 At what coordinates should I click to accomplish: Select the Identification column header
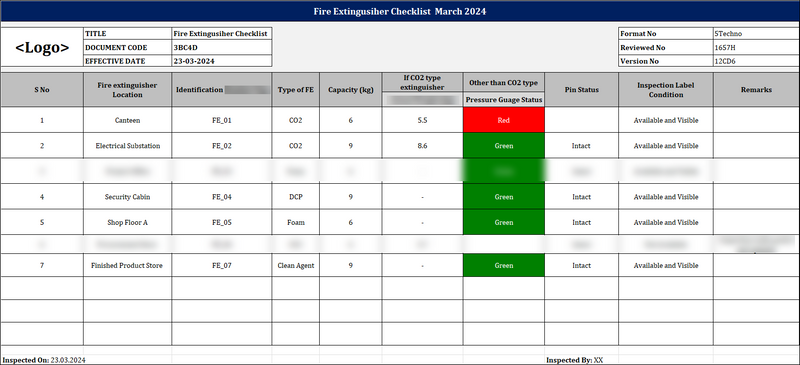click(222, 90)
